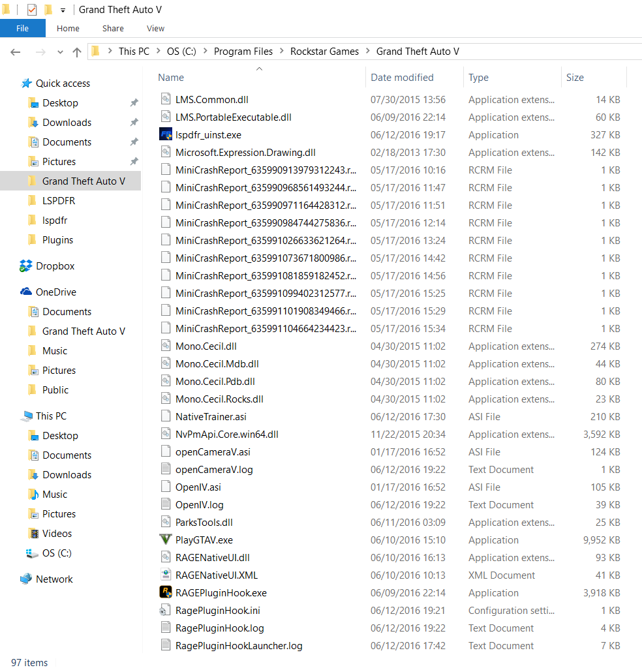
Task: Click the RAGEPluginHook.exe Rockstar icon
Action: pyautogui.click(x=166, y=592)
